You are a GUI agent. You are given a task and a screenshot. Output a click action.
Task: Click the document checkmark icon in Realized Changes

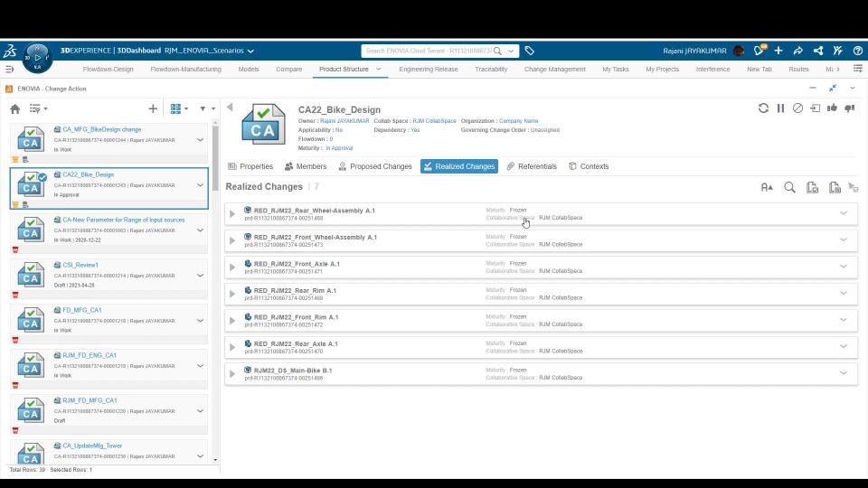pos(812,188)
